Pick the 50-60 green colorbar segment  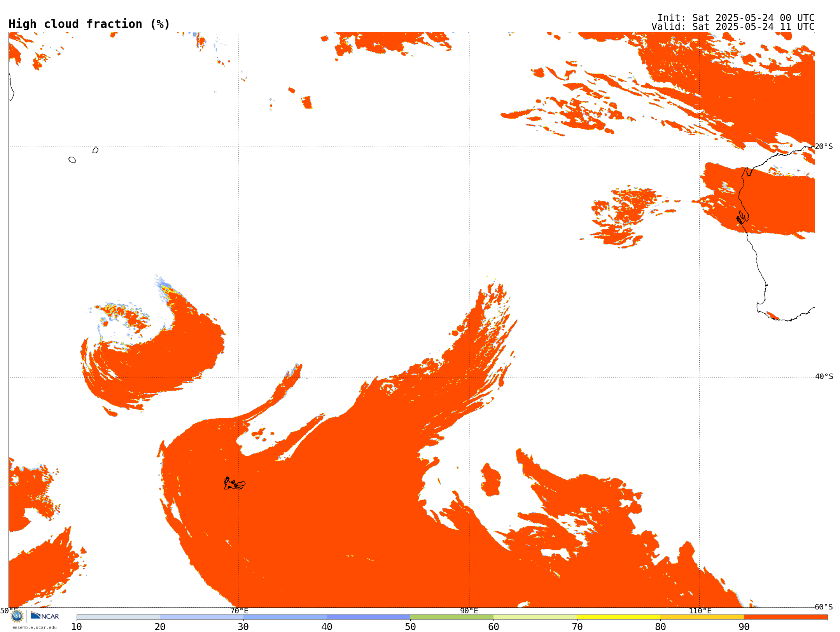coord(452,617)
